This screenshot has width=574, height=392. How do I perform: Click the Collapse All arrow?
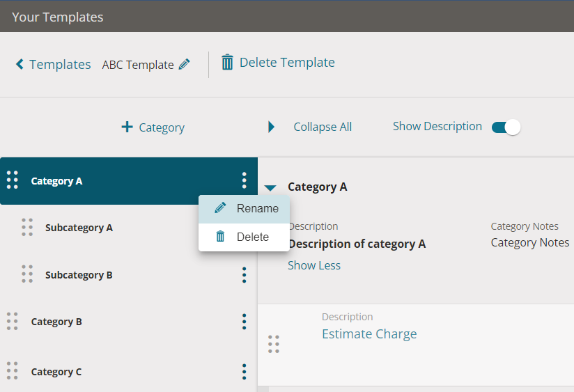[x=272, y=127]
